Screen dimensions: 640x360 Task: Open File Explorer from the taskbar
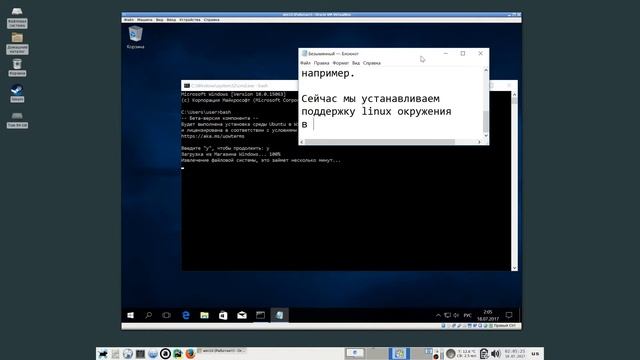[204, 315]
